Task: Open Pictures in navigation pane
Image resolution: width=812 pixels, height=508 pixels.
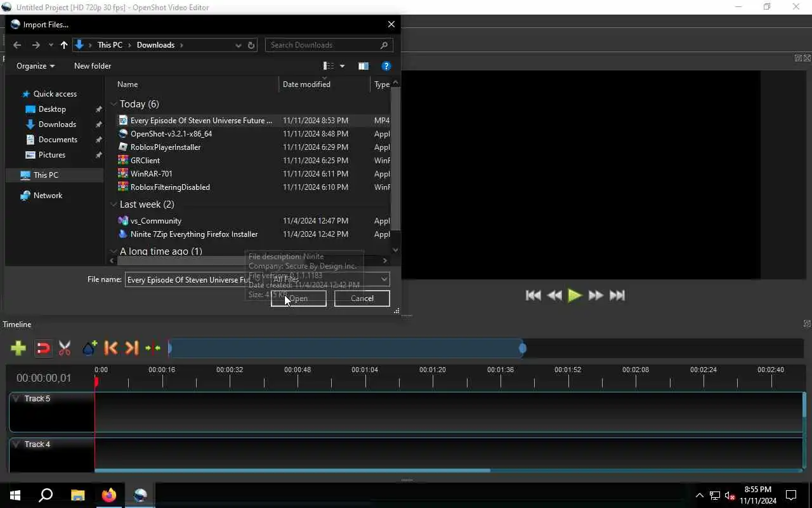Action: coord(52,155)
